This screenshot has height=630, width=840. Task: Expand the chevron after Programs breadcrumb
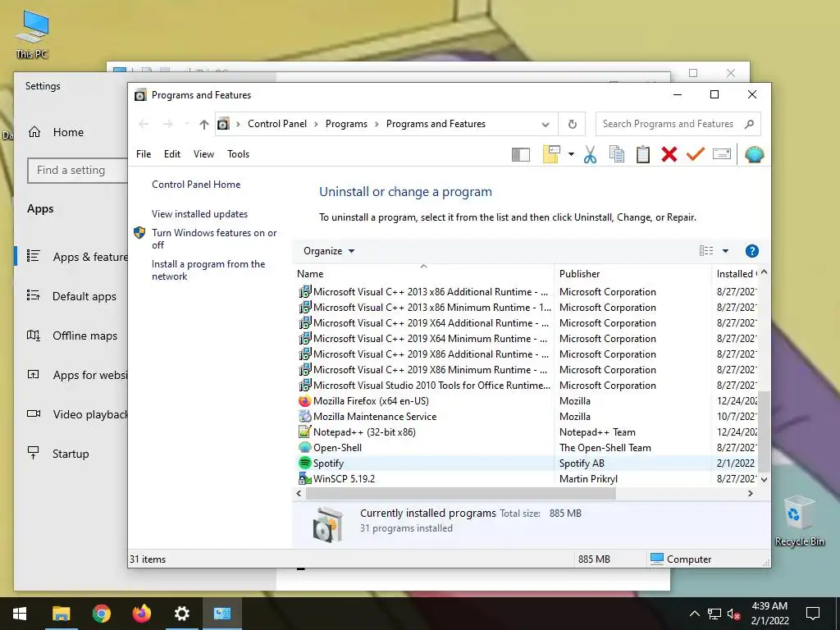click(377, 125)
